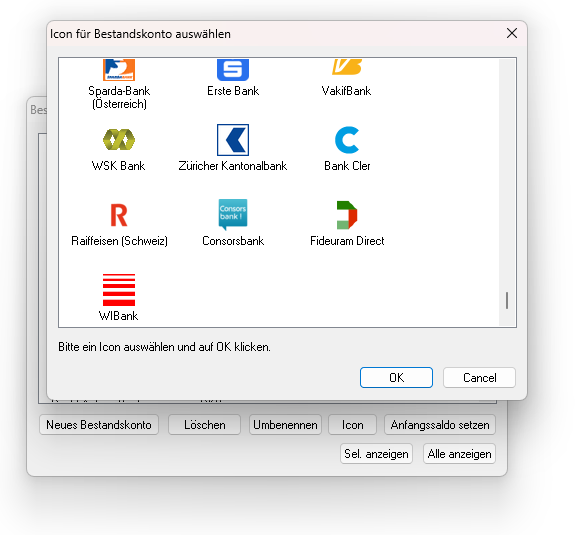Click the 'Erste Bank' label
Screen dimensions: 575x535
(x=233, y=91)
